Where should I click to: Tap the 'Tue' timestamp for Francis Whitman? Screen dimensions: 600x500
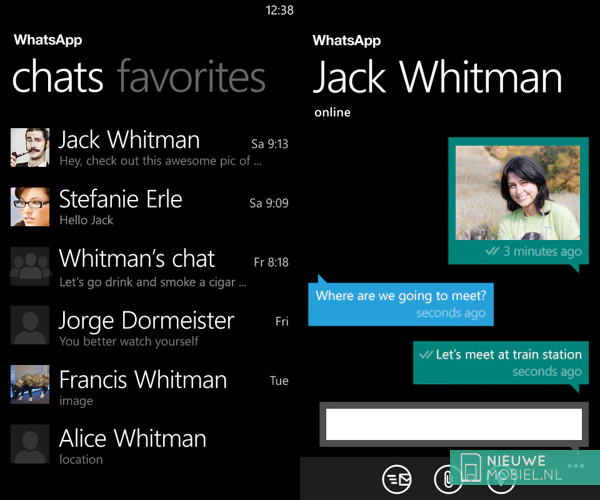pyautogui.click(x=279, y=381)
